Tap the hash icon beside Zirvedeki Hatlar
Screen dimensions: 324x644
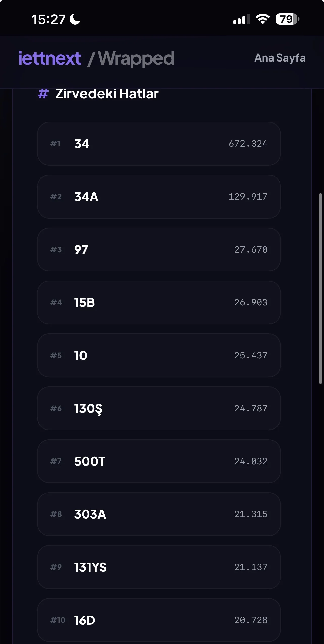pos(43,94)
